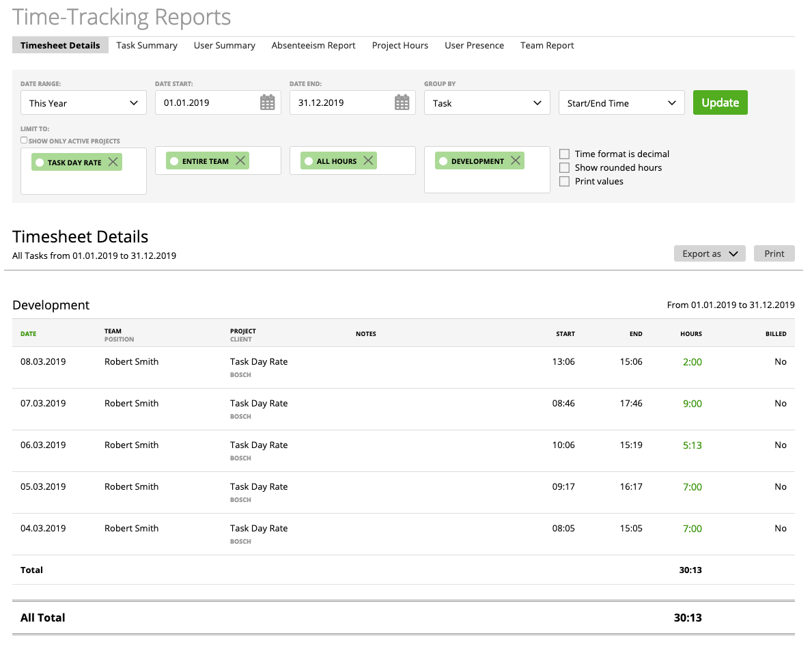Screen dimensions: 812x653
Task: Select the 07.03.2019 date cell
Action: 43,403
